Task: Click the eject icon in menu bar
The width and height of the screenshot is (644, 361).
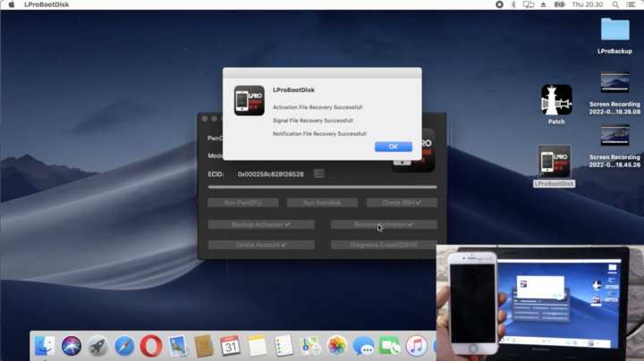Action: click(x=544, y=4)
